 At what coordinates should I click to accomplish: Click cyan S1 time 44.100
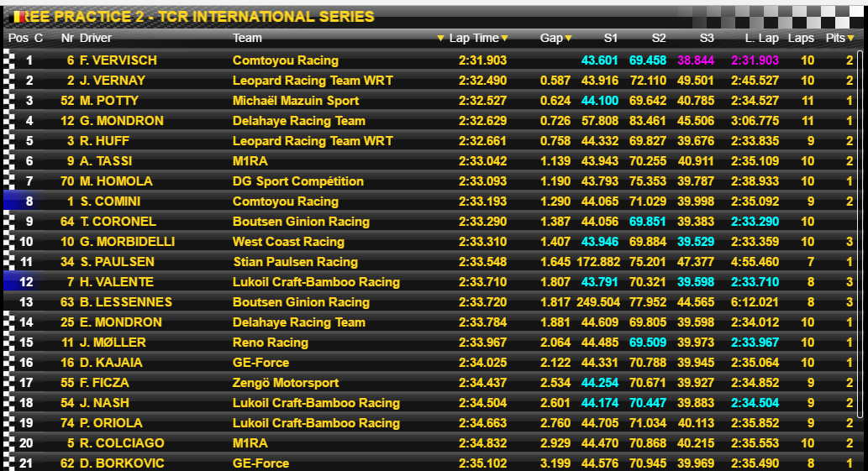point(599,101)
